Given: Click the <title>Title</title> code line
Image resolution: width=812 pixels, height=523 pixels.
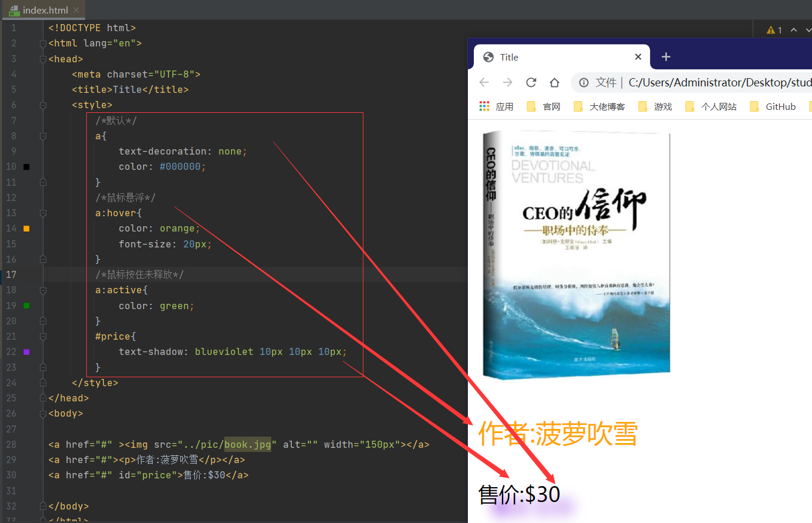Looking at the screenshot, I should coord(130,90).
